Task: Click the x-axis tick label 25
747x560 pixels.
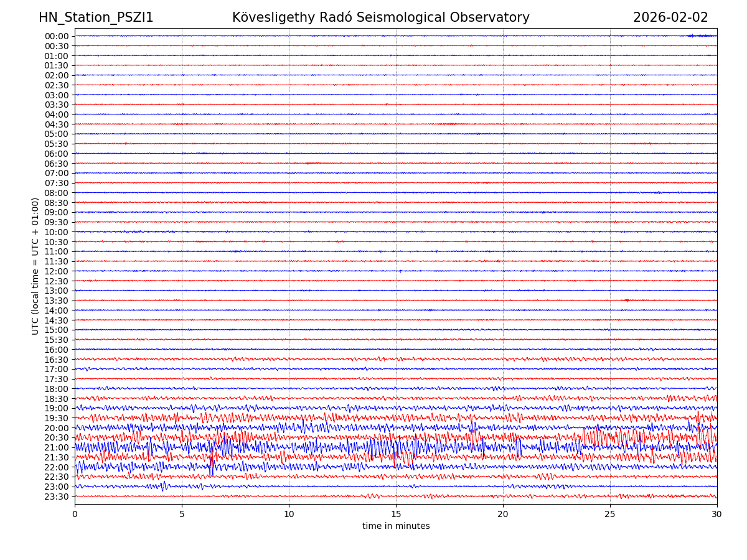Action: point(610,514)
